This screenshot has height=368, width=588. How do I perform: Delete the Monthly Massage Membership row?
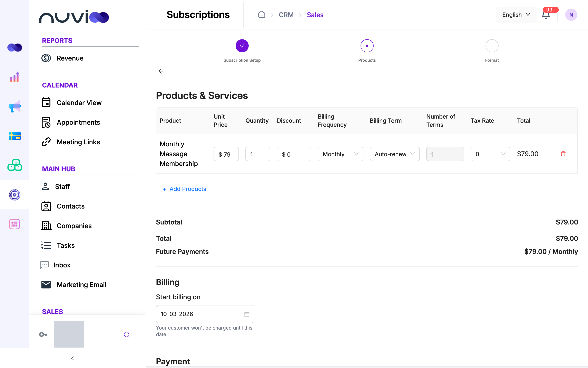pyautogui.click(x=563, y=154)
